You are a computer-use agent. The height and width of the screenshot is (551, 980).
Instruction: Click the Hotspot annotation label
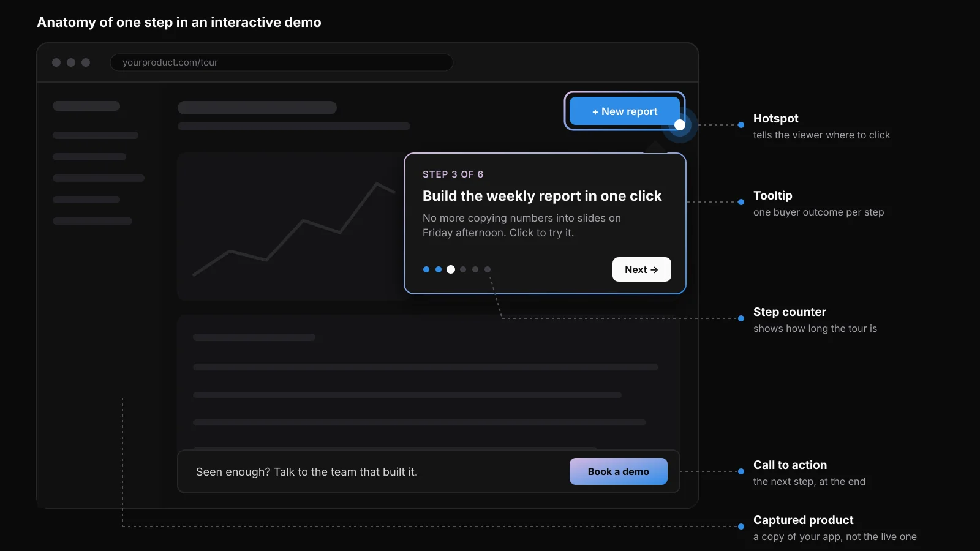(775, 118)
